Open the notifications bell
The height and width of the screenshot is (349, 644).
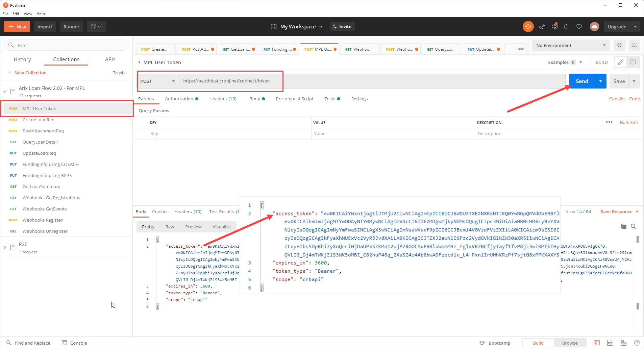[566, 27]
